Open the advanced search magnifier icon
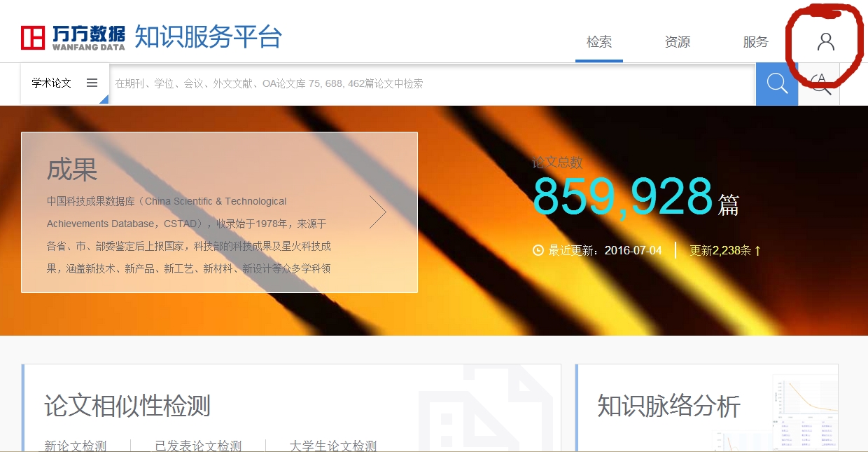Viewport: 868px width, 452px height. pos(820,84)
